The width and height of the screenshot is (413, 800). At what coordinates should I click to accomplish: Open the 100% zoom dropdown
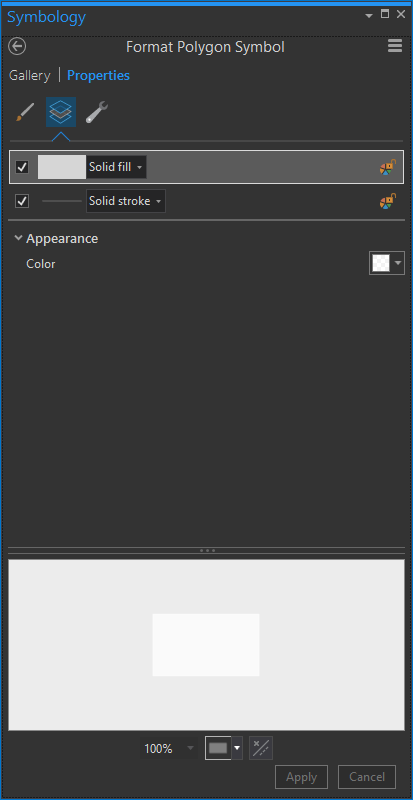pos(168,748)
